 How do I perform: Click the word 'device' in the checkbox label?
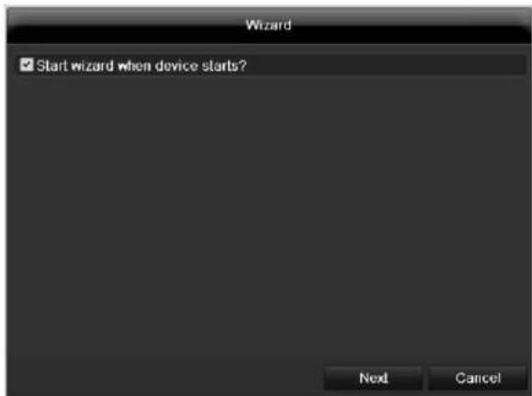pos(176,65)
